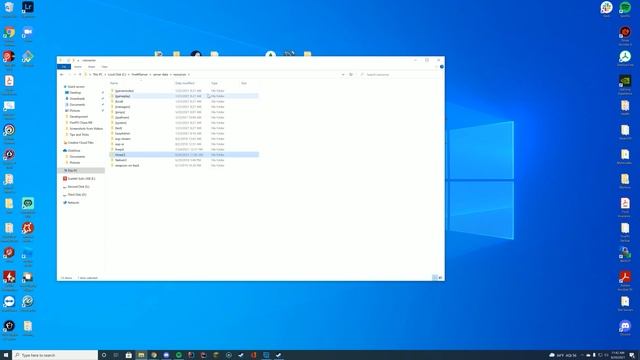The image size is (640, 360).
Task: Open the notification center icon
Action: tap(631, 355)
